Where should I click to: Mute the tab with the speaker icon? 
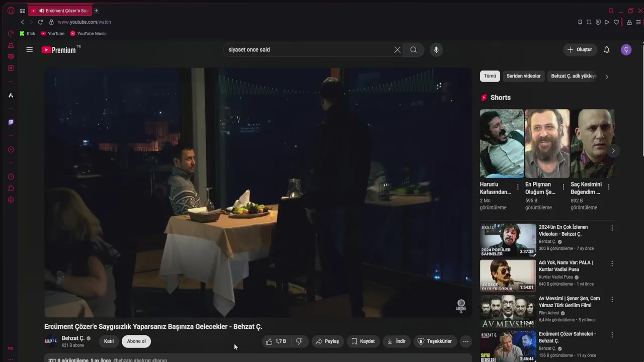pos(41,11)
